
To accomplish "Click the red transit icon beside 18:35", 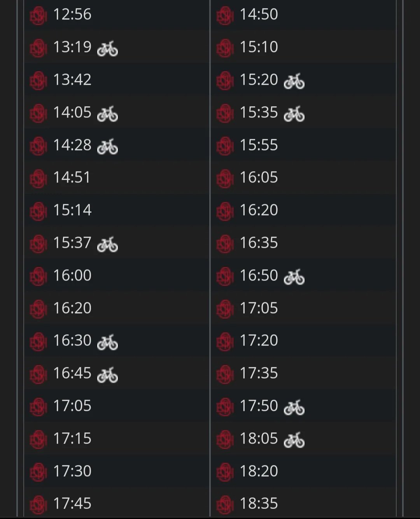I will click(x=225, y=505).
